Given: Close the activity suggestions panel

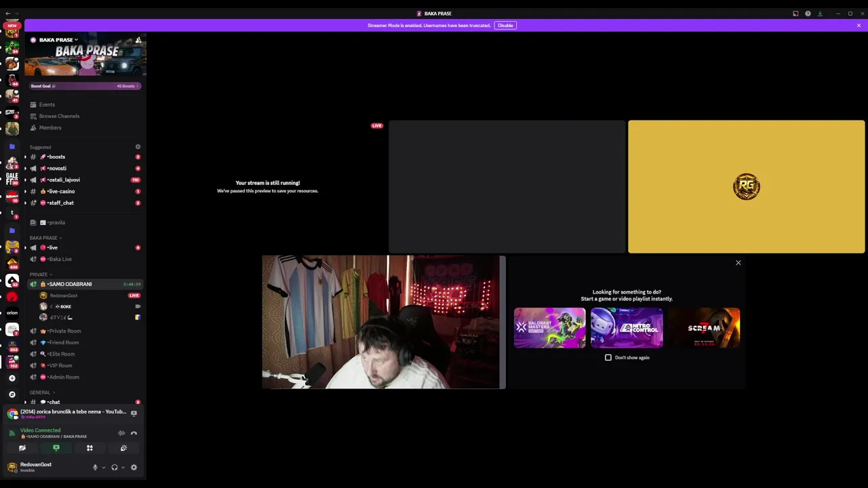Looking at the screenshot, I should pos(738,263).
